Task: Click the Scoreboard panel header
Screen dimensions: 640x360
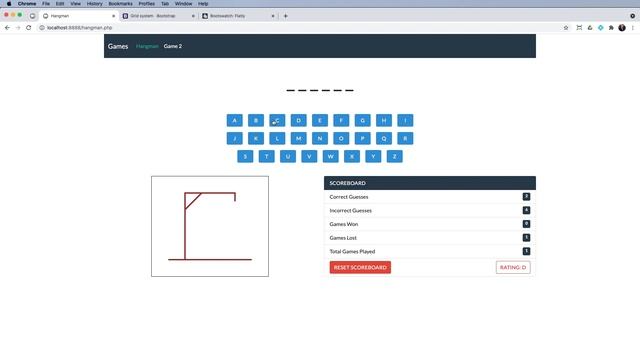Action: [430, 183]
